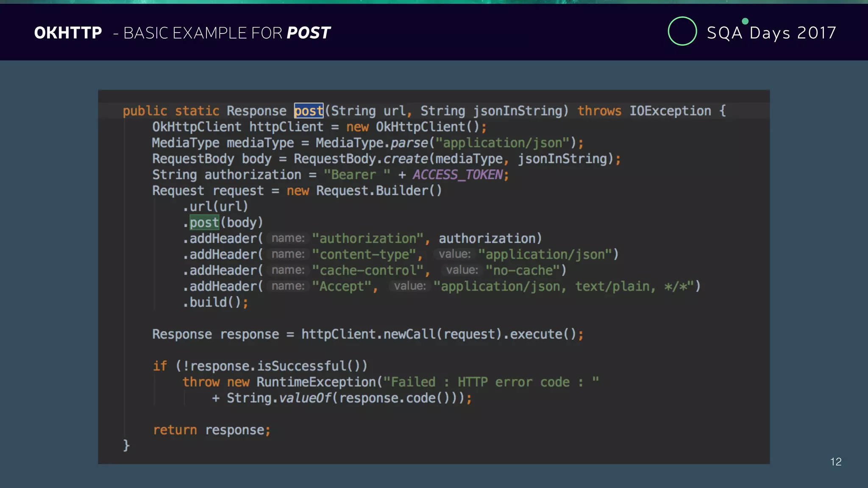Click the "authorization" header string
This screenshot has width=868, height=488.
point(367,239)
